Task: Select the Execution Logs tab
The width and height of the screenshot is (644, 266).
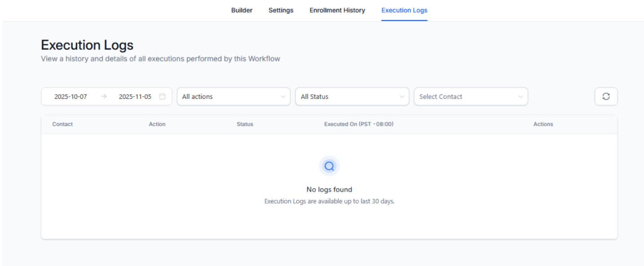Action: coord(404,10)
